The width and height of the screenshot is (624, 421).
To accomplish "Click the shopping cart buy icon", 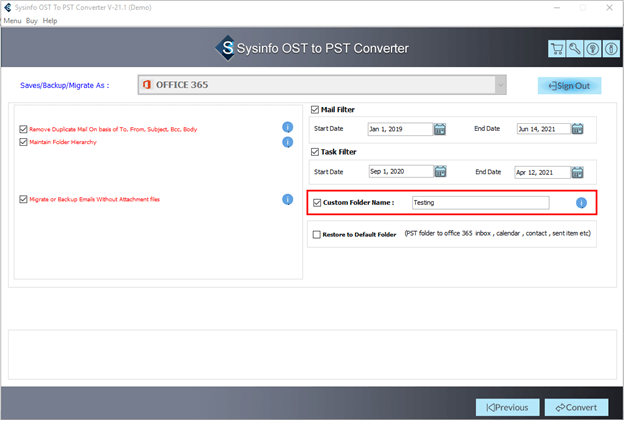I will coord(557,49).
